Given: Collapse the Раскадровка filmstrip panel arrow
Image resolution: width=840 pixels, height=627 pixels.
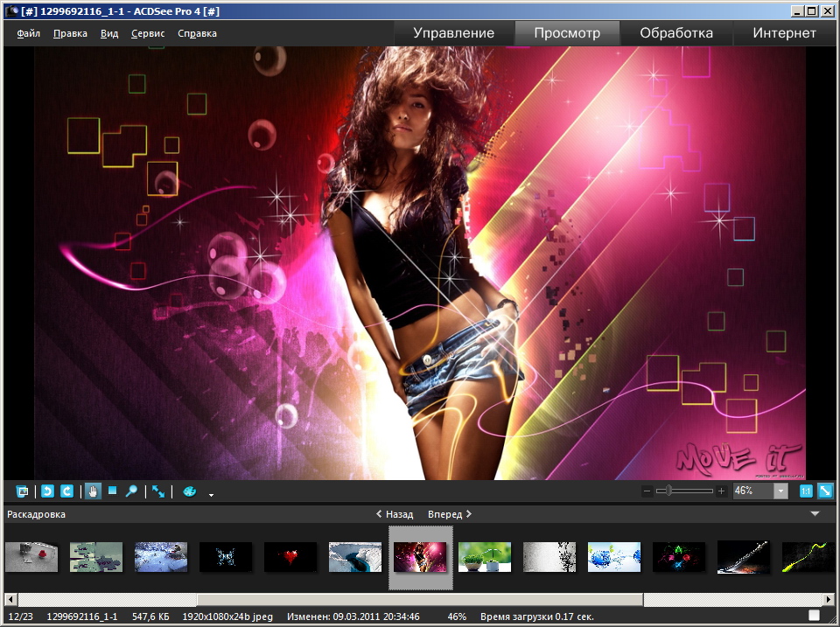Looking at the screenshot, I should pos(815,514).
